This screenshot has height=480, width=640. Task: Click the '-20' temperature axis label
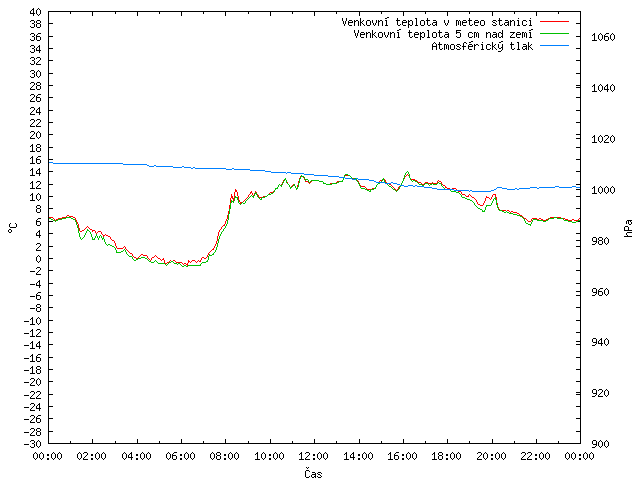(x=33, y=382)
